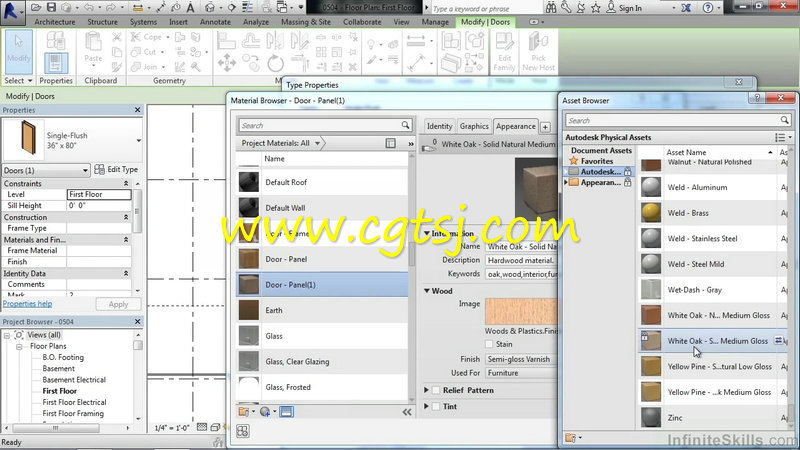Screen dimensions: 800x450
Task: Click the view options list icon in Asset Browser
Action: (x=780, y=137)
